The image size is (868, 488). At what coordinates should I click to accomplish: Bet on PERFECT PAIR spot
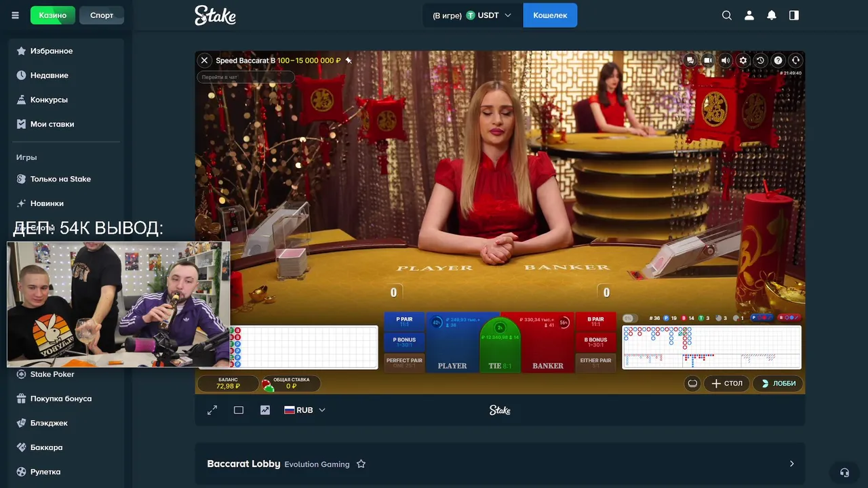(404, 363)
